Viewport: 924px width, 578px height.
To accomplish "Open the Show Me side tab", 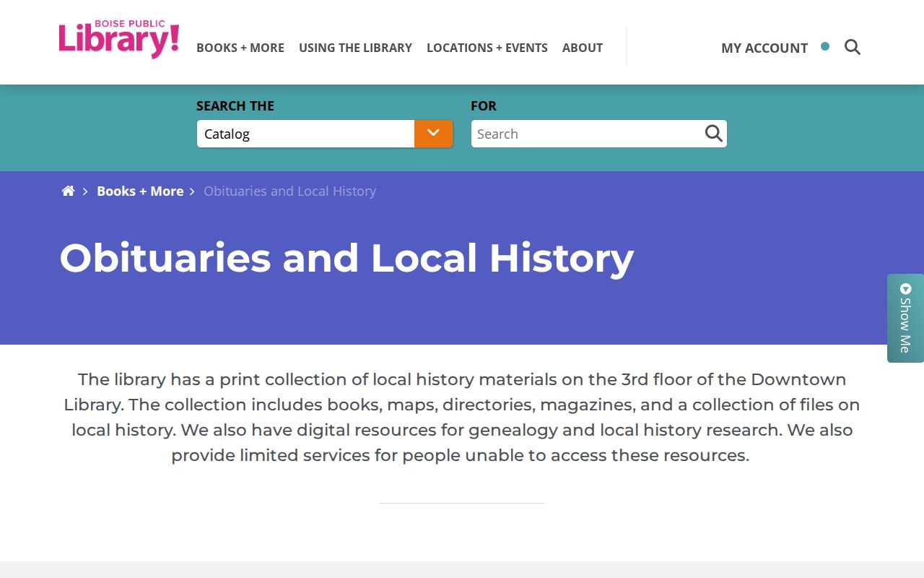I will pyautogui.click(x=905, y=318).
